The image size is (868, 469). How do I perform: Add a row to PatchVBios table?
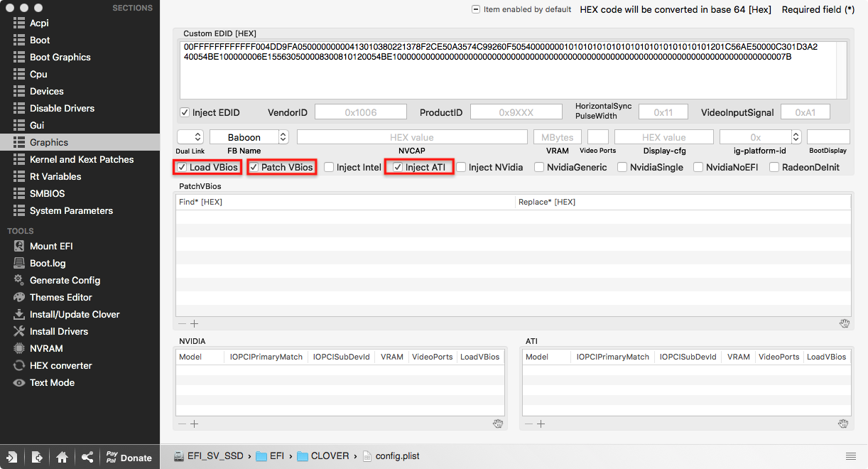point(194,323)
